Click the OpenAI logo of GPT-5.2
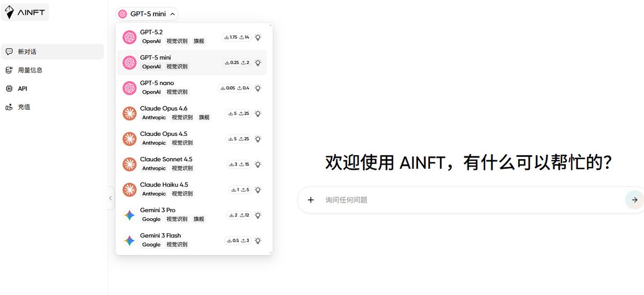644x295 pixels. click(x=129, y=37)
